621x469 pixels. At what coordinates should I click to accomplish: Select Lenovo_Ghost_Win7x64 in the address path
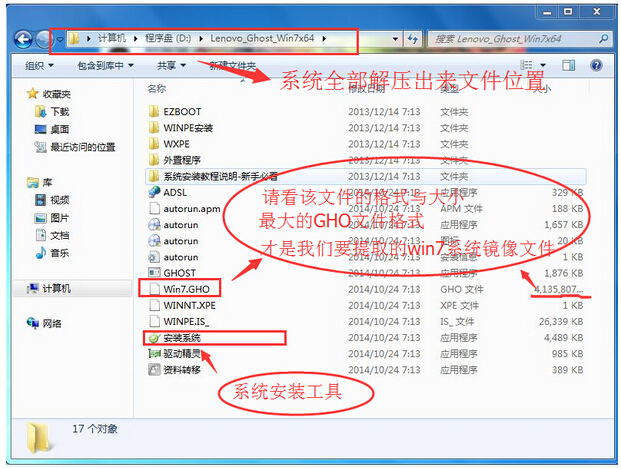point(262,38)
